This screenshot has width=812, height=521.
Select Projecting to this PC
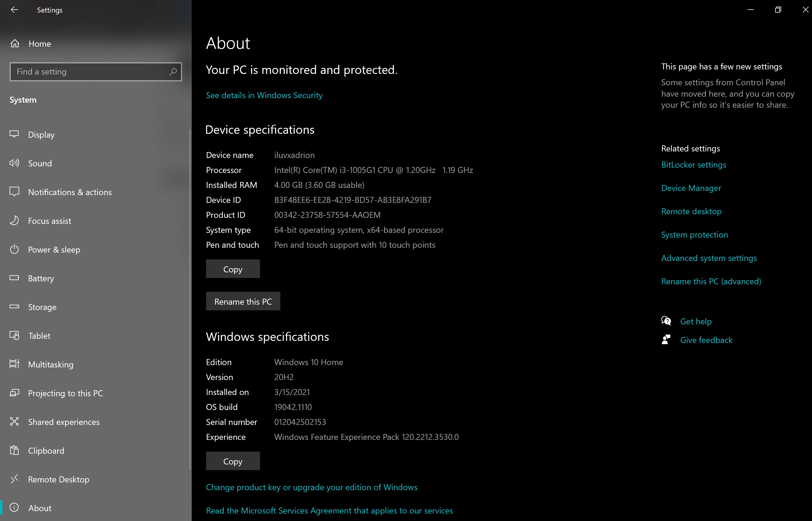pos(65,393)
